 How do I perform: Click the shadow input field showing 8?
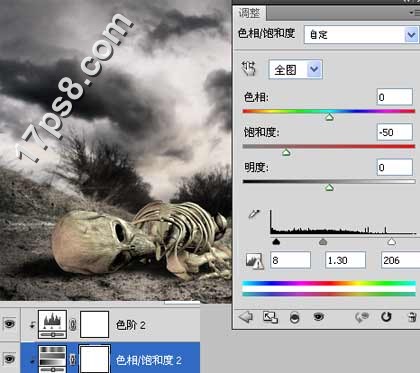[x=291, y=260]
